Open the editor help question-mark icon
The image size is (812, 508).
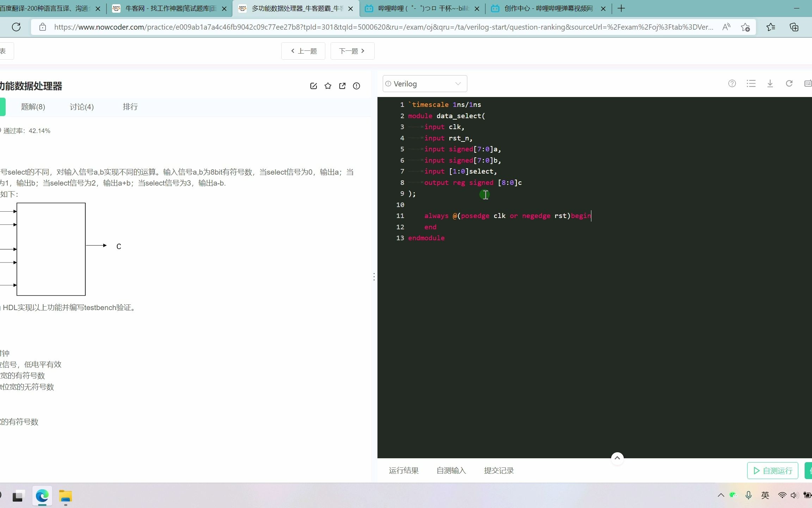pyautogui.click(x=732, y=84)
